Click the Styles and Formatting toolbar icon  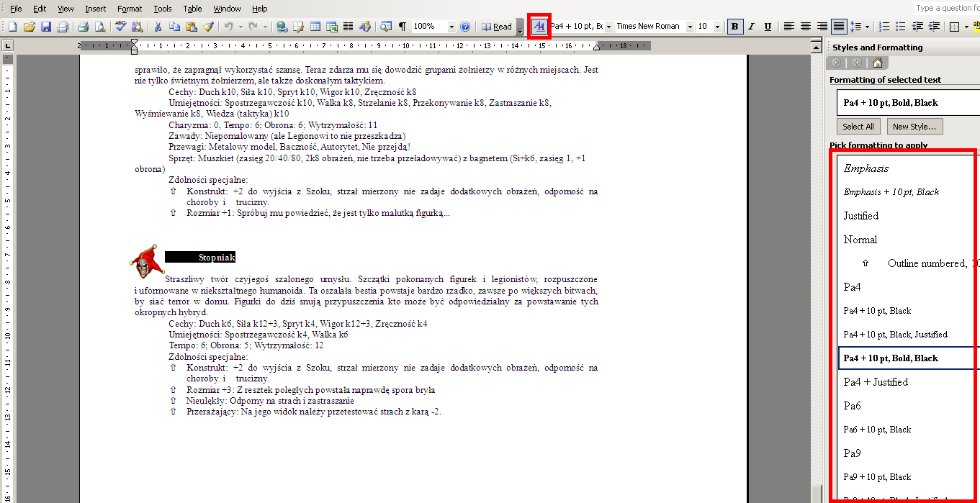coord(539,27)
